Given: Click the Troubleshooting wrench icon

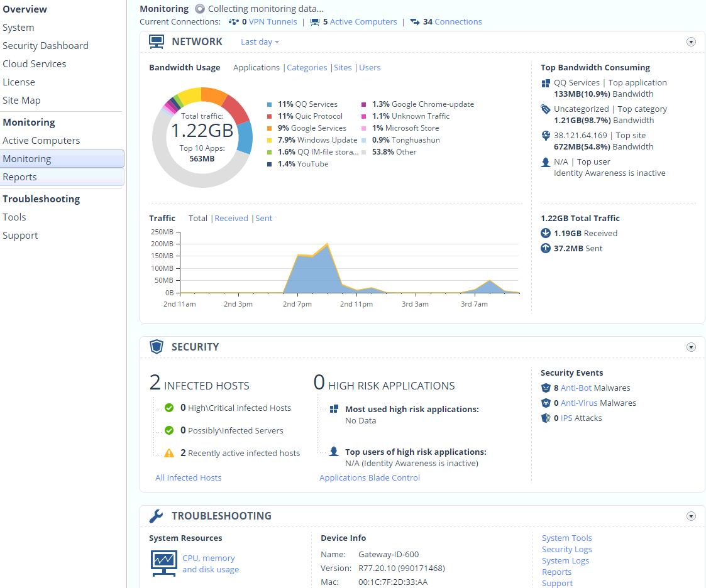Looking at the screenshot, I should (x=157, y=516).
